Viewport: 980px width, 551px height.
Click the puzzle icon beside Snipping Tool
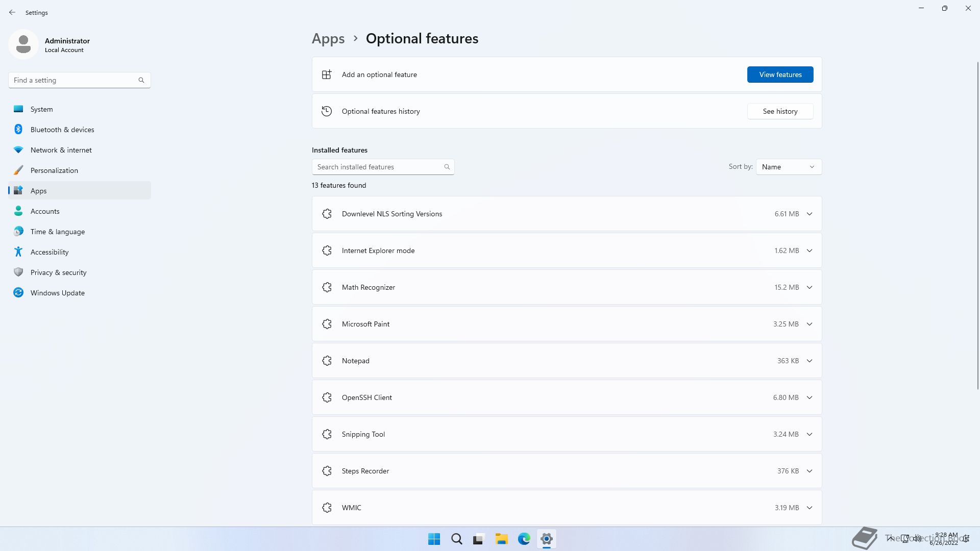[x=327, y=434]
